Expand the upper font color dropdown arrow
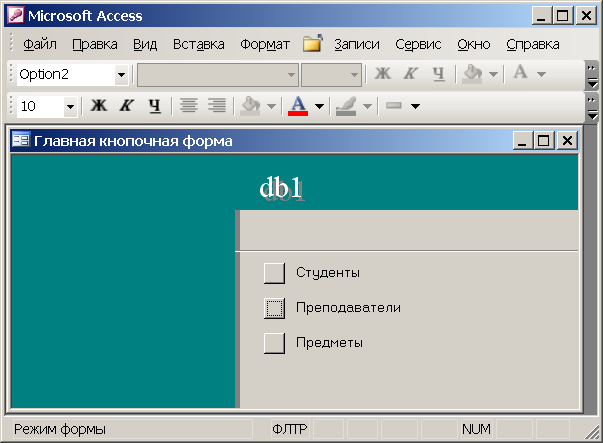Image resolution: width=603 pixels, height=443 pixels. pyautogui.click(x=541, y=73)
